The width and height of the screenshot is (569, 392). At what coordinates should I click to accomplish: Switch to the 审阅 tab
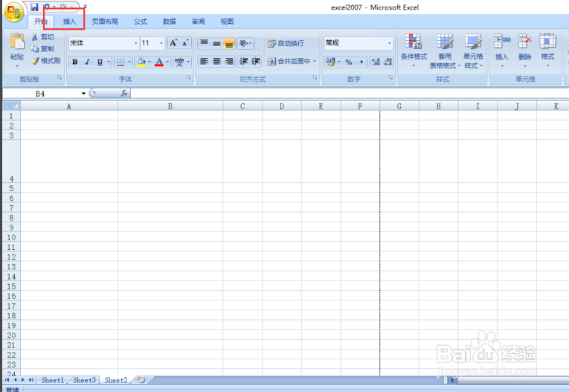(198, 22)
